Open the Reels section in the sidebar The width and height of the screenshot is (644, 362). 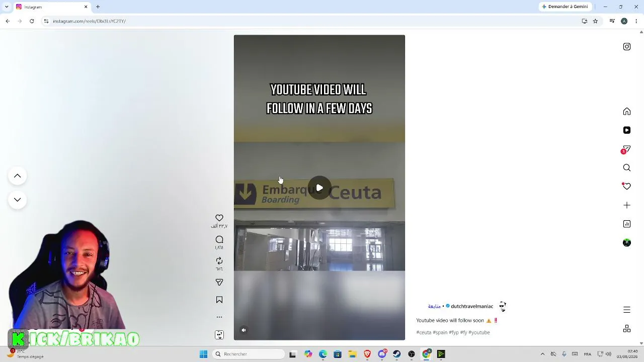pos(627,130)
